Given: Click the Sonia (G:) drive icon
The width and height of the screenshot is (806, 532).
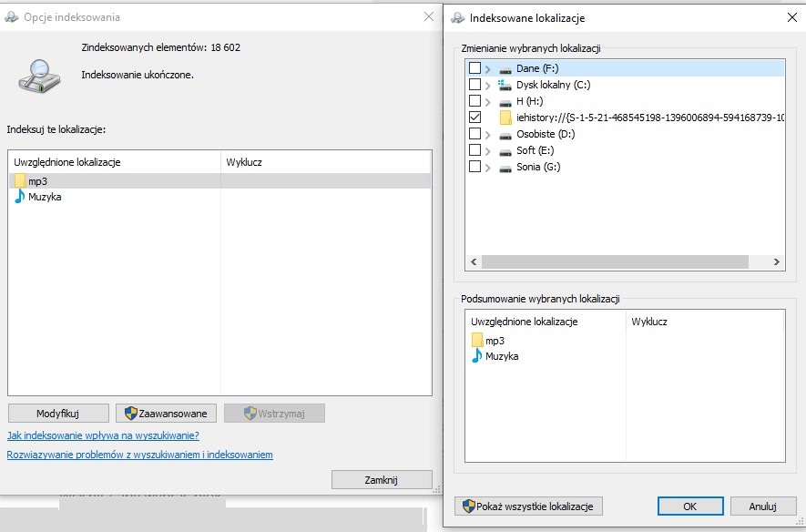Looking at the screenshot, I should [505, 167].
